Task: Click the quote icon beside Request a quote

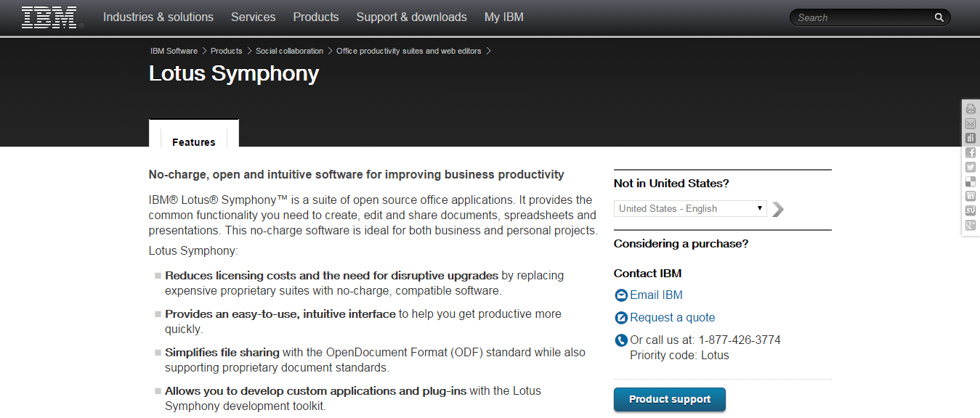Action: [x=621, y=318]
